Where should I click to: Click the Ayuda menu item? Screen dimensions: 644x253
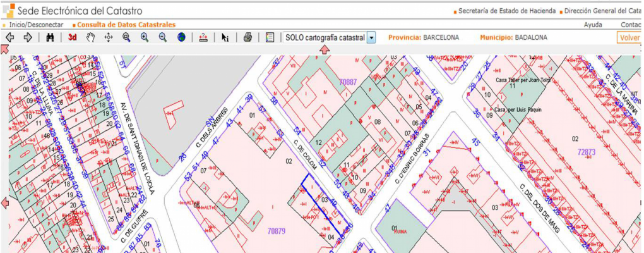click(x=592, y=24)
